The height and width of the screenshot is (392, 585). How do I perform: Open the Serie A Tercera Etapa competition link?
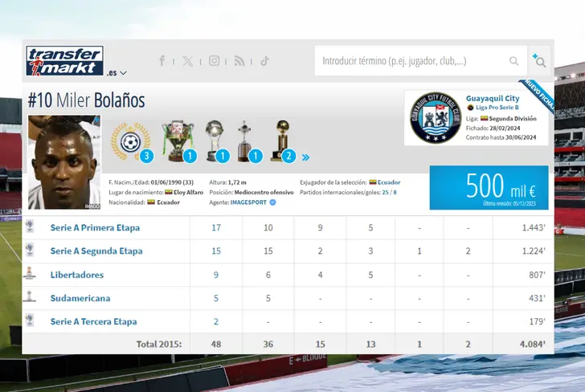point(94,321)
